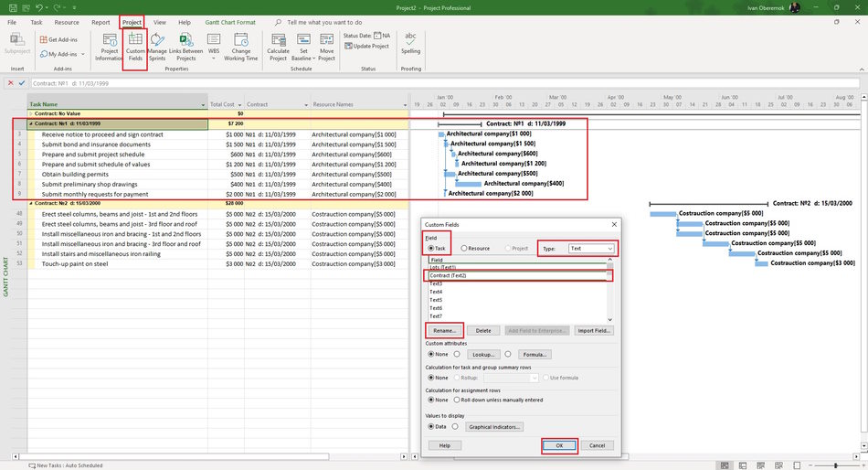Click Get Add-ins in the ribbon
The image size is (868, 470).
click(x=58, y=40)
